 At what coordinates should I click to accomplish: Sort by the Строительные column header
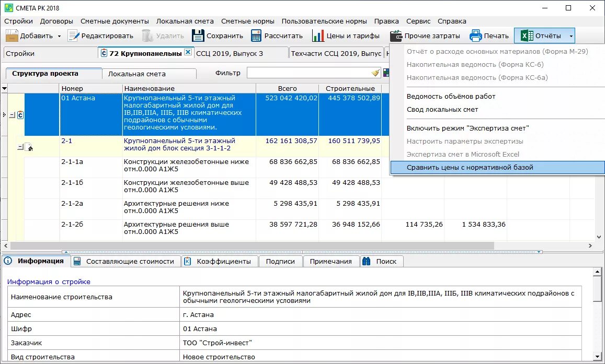pyautogui.click(x=350, y=89)
